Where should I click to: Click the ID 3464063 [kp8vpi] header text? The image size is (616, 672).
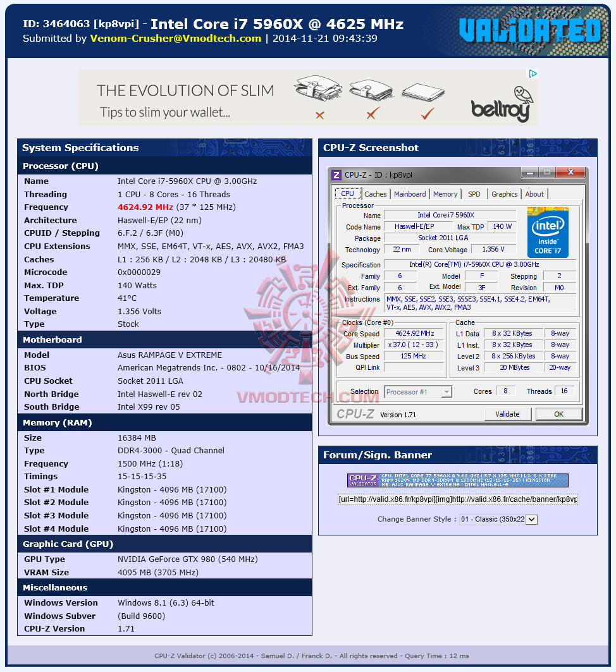[81, 25]
